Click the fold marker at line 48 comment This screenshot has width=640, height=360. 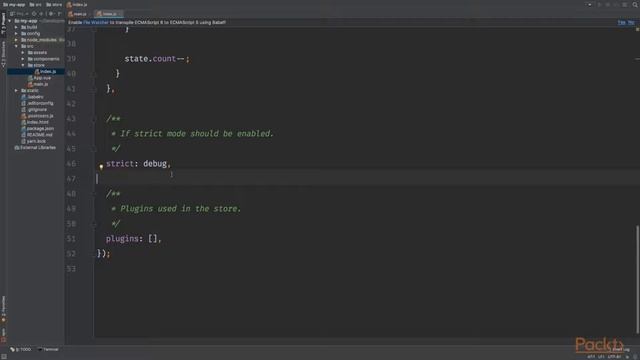tap(93, 194)
